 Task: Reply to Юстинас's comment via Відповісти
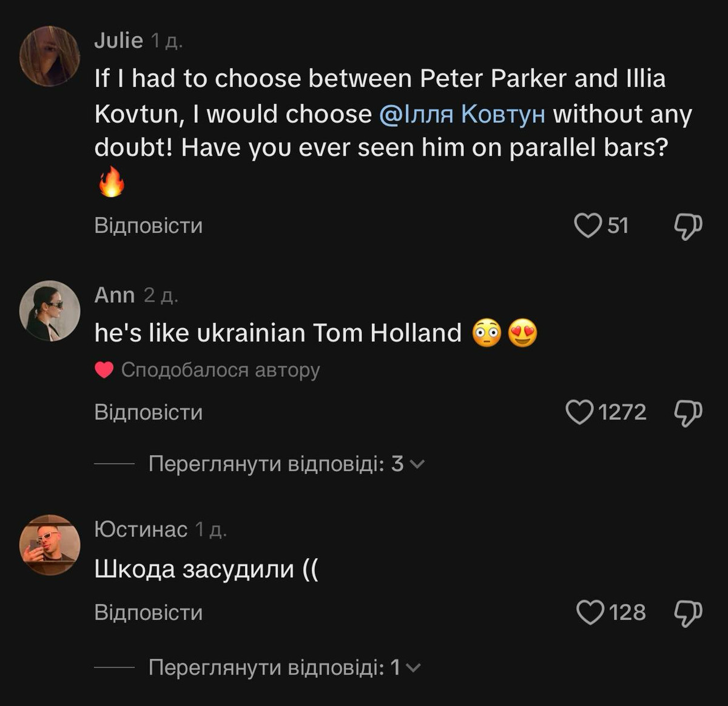pos(149,613)
